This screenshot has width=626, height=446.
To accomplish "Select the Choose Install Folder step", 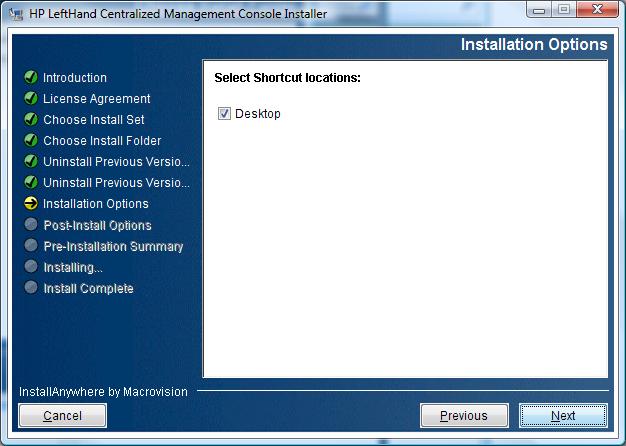I will 102,141.
